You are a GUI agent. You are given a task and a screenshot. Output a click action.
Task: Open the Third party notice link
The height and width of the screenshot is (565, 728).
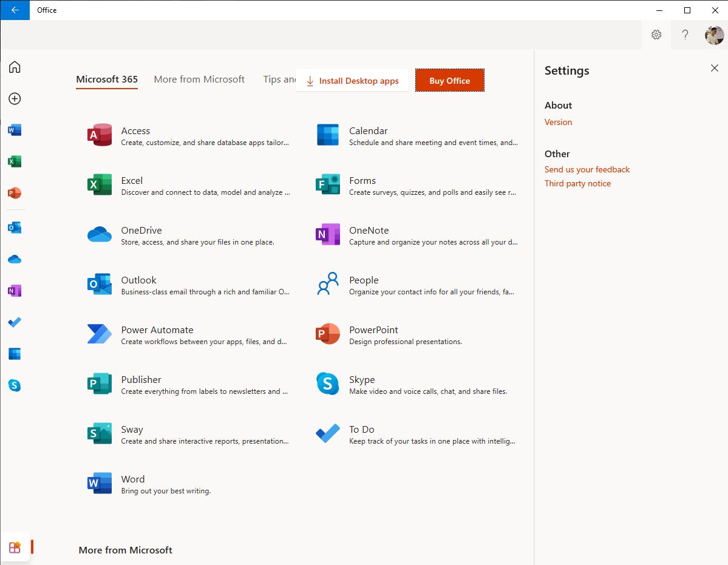(x=577, y=183)
